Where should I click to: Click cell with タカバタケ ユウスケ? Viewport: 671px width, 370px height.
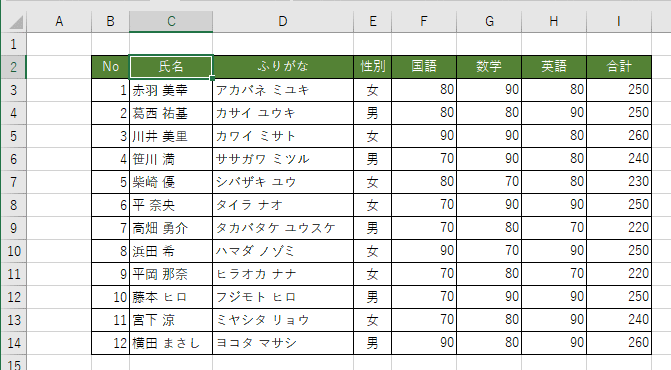tap(283, 228)
